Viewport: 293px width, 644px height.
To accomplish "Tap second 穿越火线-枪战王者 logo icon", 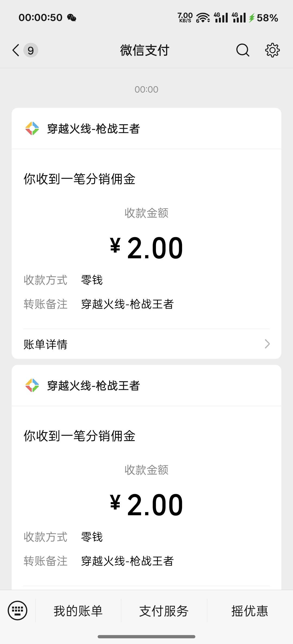I will (x=32, y=385).
